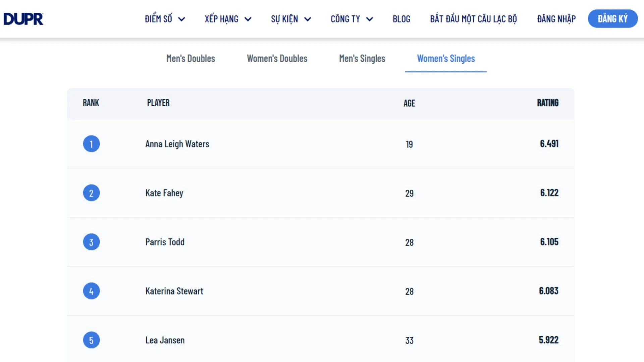
Task: Click the rank 4 badge icon
Action: click(x=91, y=291)
